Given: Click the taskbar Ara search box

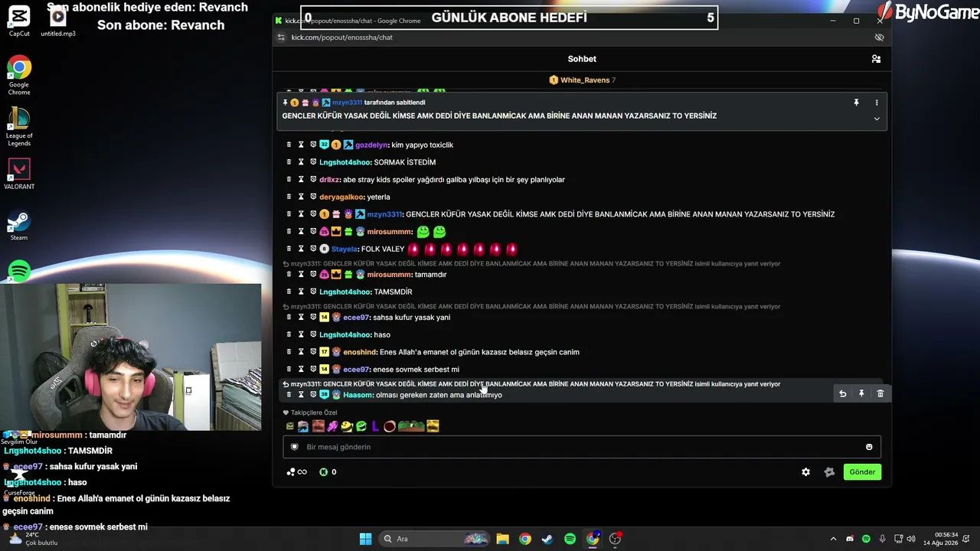Looking at the screenshot, I should pos(435,539).
